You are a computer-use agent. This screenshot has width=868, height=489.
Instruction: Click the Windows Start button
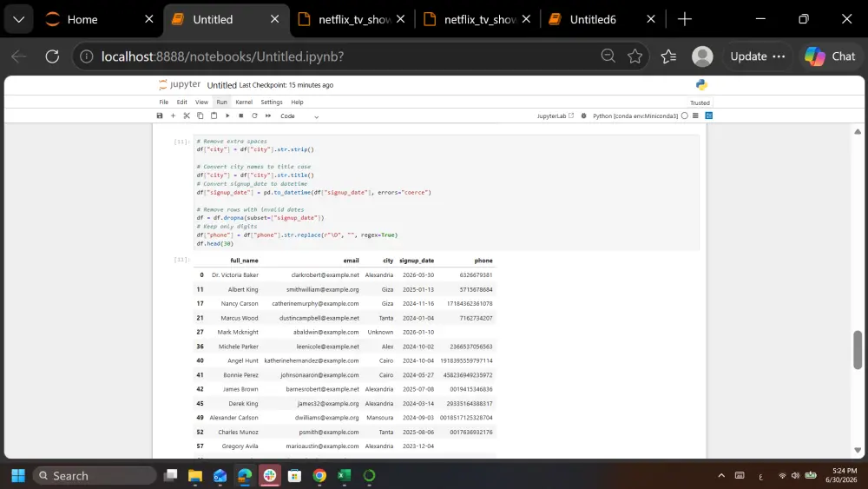[x=18, y=476]
